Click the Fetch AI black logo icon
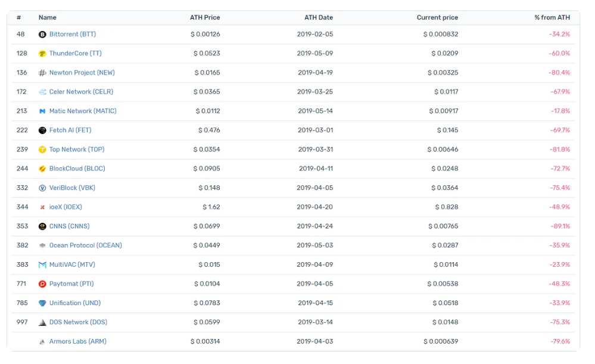This screenshot has height=364, width=595. [x=42, y=130]
